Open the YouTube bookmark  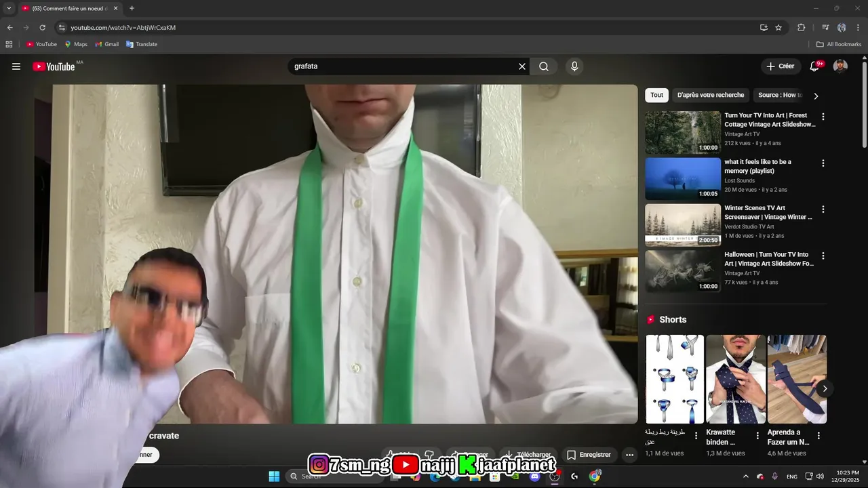(41, 44)
